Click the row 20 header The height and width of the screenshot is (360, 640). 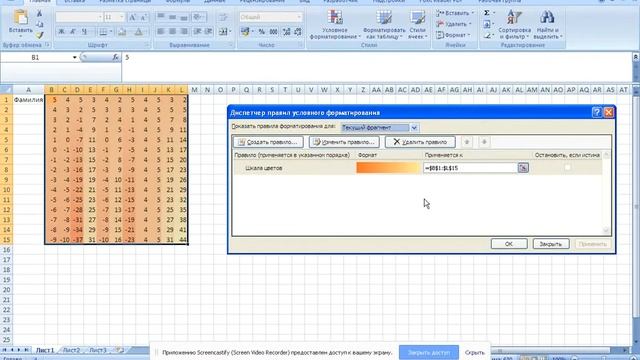(6, 290)
